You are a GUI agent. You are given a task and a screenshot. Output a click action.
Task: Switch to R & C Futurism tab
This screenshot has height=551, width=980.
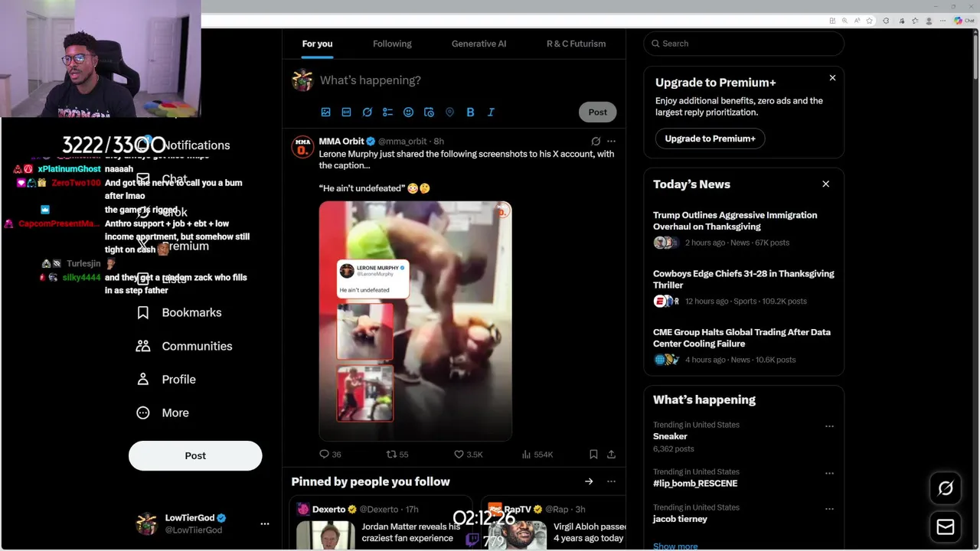click(576, 44)
